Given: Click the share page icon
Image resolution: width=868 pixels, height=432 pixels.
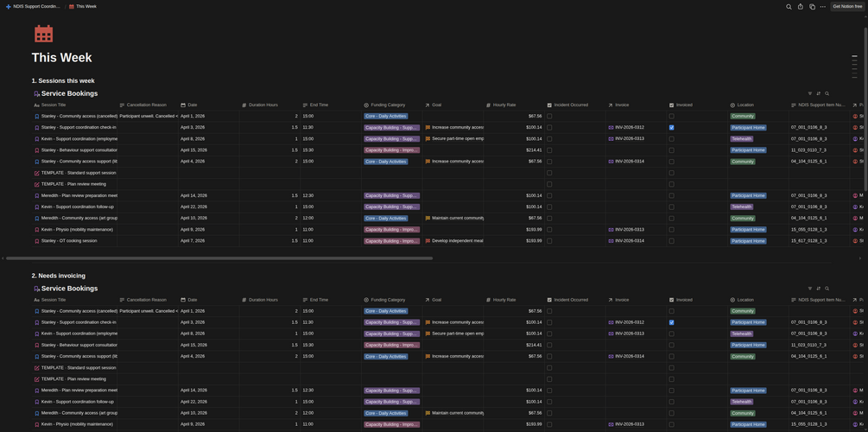Looking at the screenshot, I should click(x=801, y=7).
